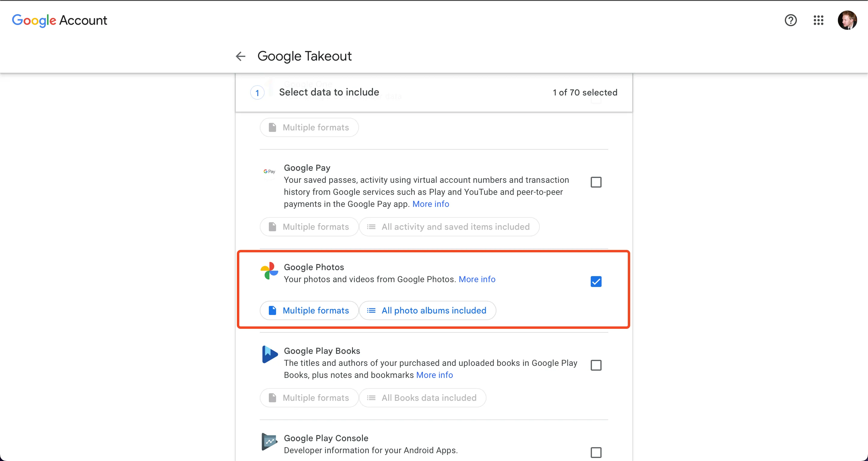868x461 pixels.
Task: Open All Books data included selector
Action: [422, 398]
